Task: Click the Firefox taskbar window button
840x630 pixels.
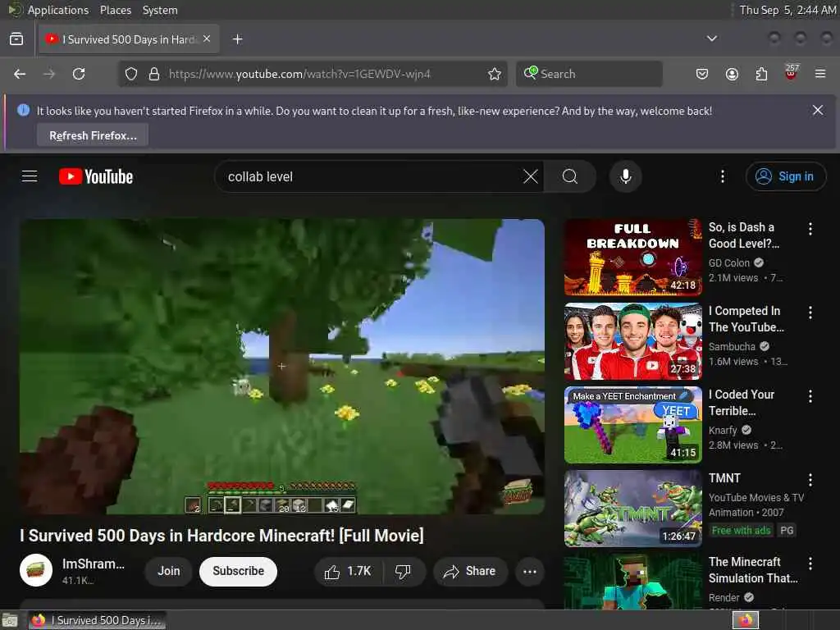Action: [x=97, y=620]
